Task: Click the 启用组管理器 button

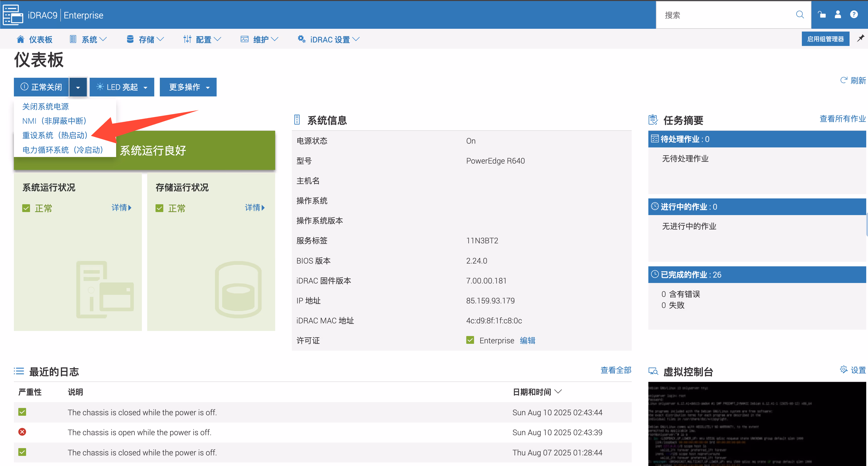Action: (x=826, y=39)
